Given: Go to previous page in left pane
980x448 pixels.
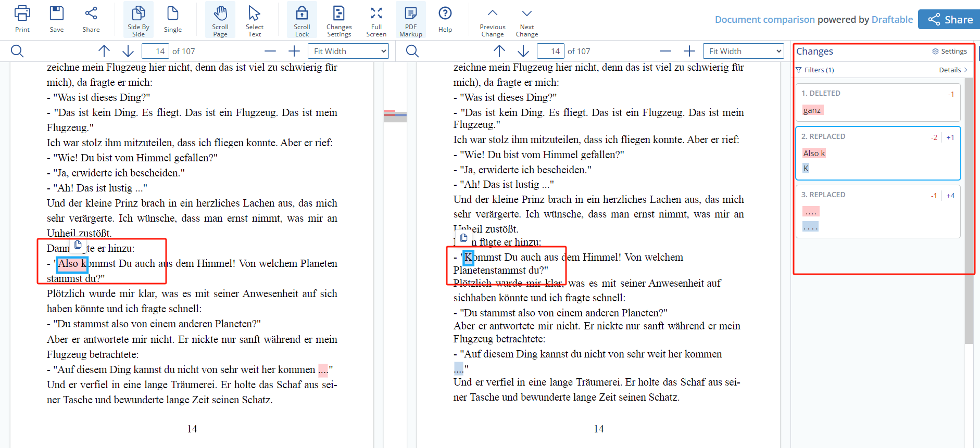Looking at the screenshot, I should click(104, 51).
